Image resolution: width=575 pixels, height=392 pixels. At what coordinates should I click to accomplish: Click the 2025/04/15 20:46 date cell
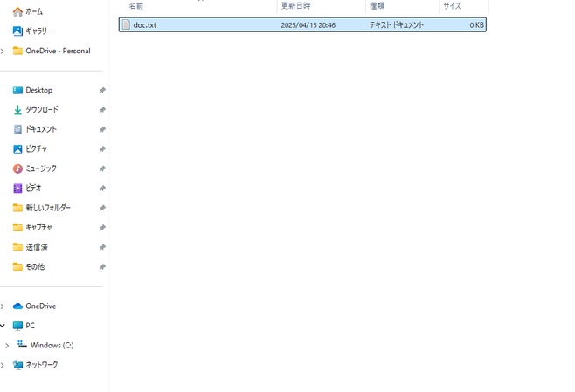[308, 25]
